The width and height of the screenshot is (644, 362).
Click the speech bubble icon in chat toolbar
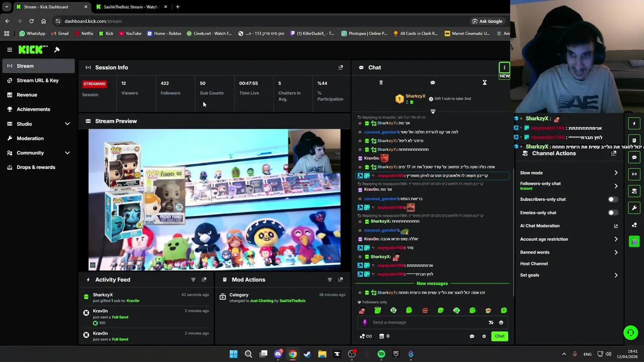(x=433, y=82)
